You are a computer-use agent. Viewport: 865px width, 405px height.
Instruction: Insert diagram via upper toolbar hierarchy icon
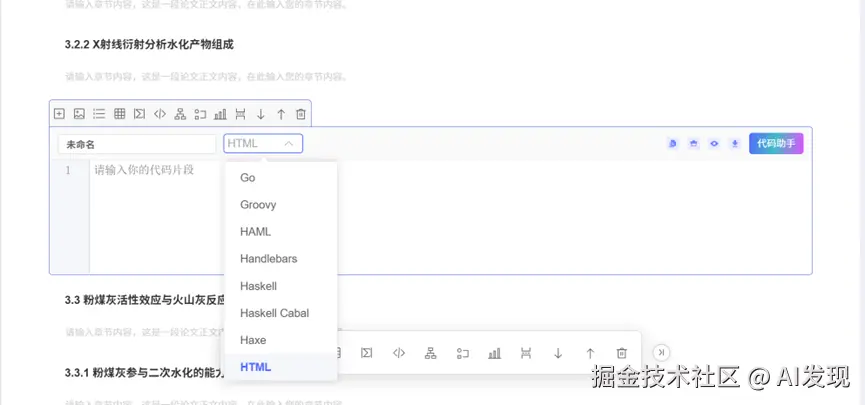point(180,114)
